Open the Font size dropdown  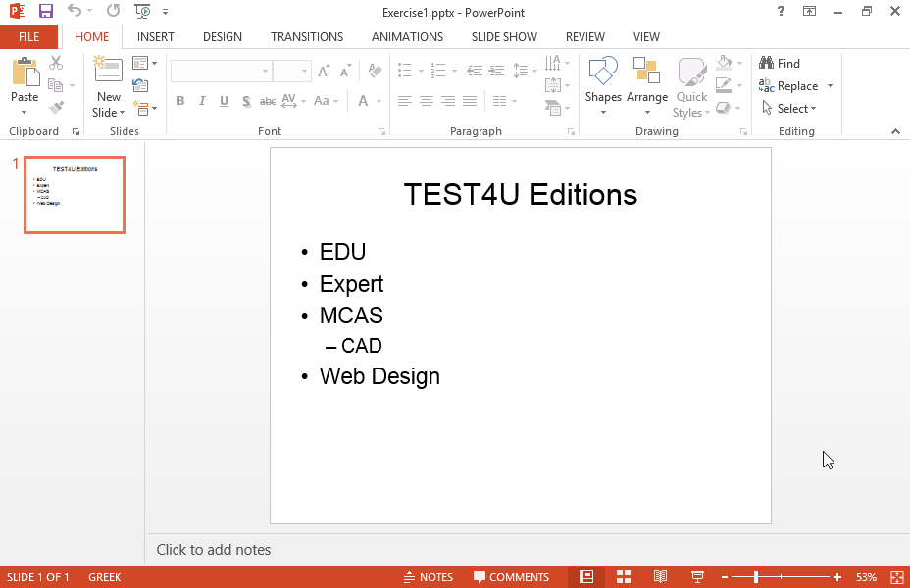(x=304, y=72)
